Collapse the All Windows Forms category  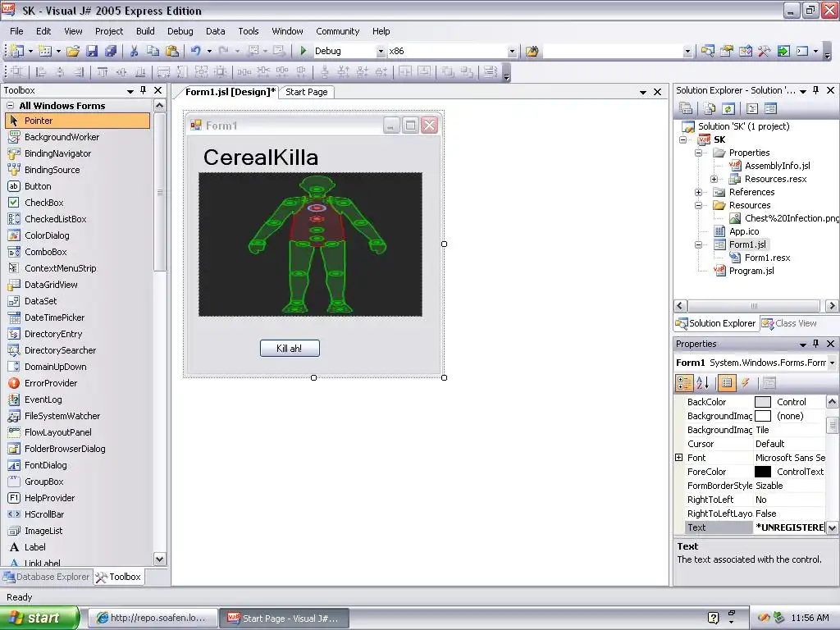[10, 106]
